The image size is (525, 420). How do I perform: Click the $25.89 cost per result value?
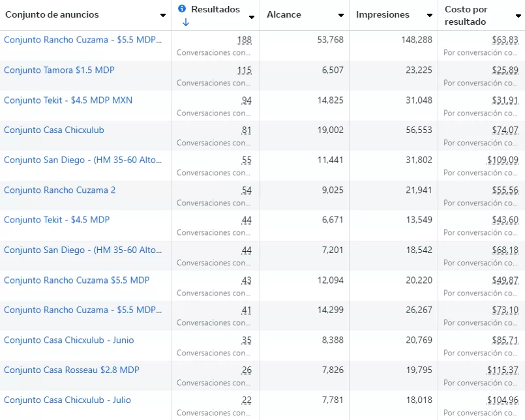click(x=505, y=70)
